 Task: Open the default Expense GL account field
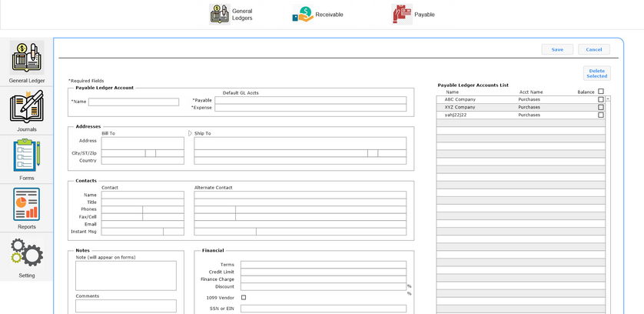[310, 109]
